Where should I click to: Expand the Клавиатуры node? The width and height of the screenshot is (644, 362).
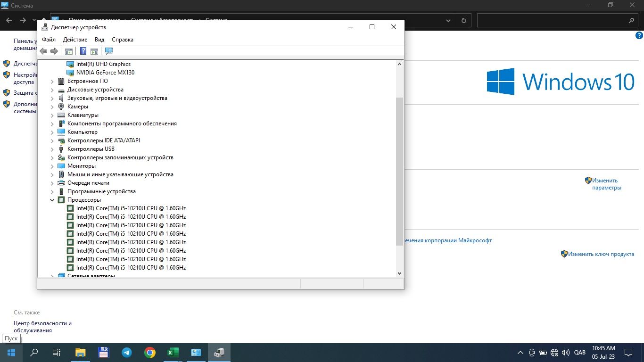coord(52,115)
